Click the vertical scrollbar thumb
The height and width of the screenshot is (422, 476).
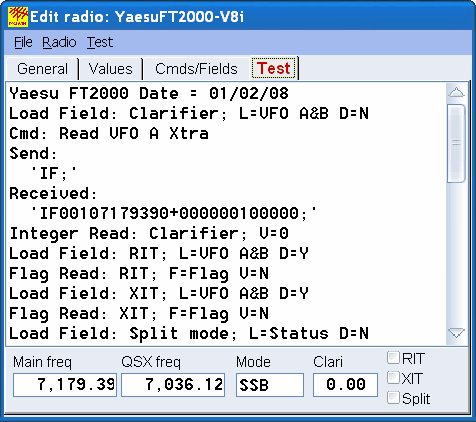click(x=456, y=143)
